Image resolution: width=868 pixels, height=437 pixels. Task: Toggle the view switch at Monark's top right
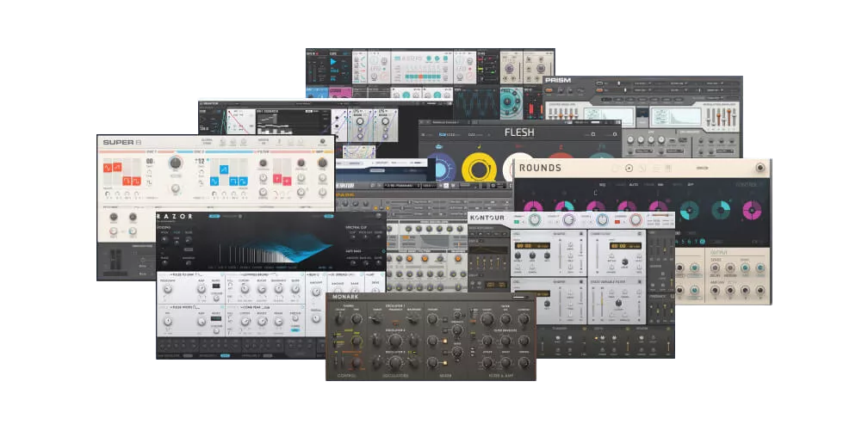point(520,297)
